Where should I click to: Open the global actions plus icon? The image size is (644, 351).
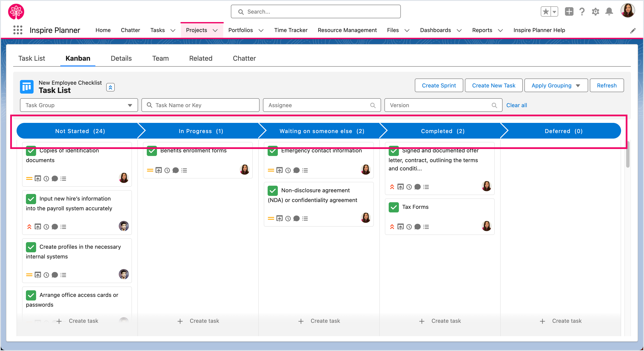(x=569, y=11)
